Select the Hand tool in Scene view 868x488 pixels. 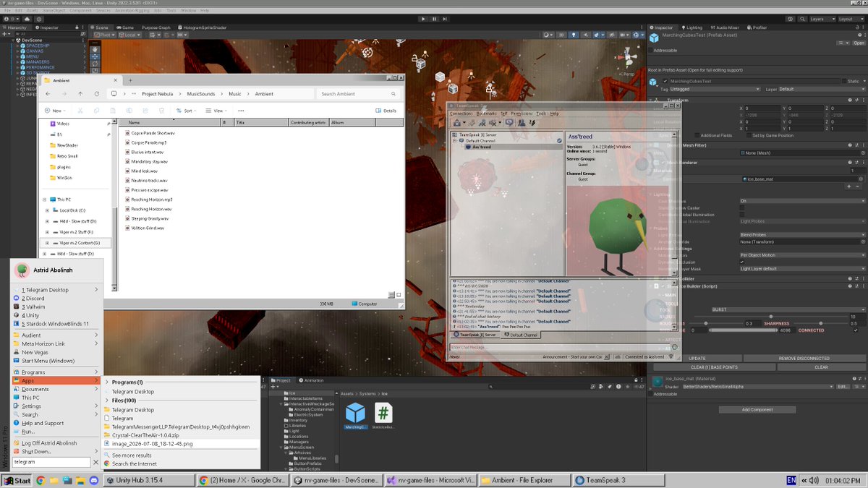94,48
